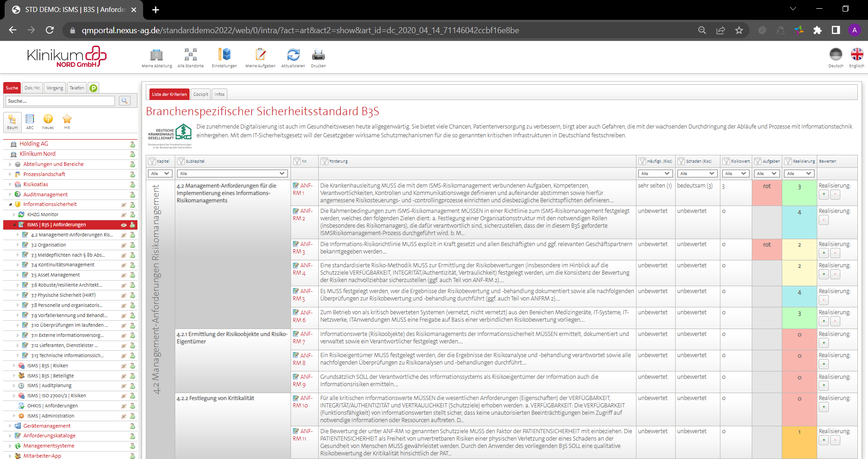Open the Subkapitel Alle dropdown
Image resolution: width=868 pixels, height=459 pixels.
232,173
